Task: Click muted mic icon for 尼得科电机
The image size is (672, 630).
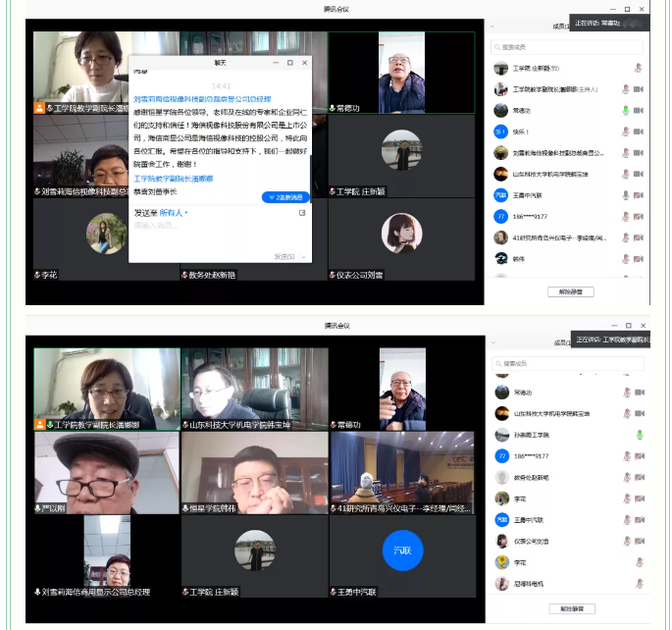Action: click(640, 583)
